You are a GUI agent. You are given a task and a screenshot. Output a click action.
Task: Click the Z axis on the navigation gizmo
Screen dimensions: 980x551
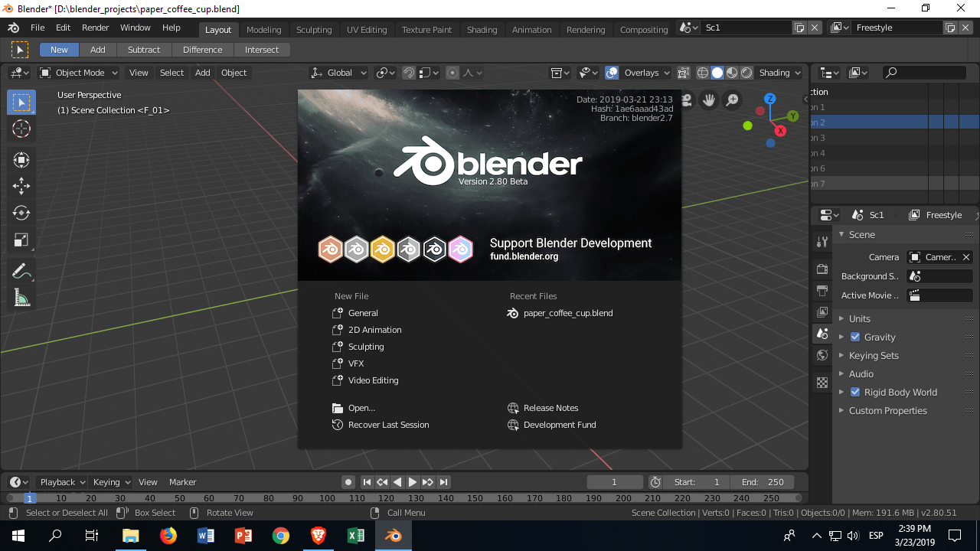coord(770,99)
